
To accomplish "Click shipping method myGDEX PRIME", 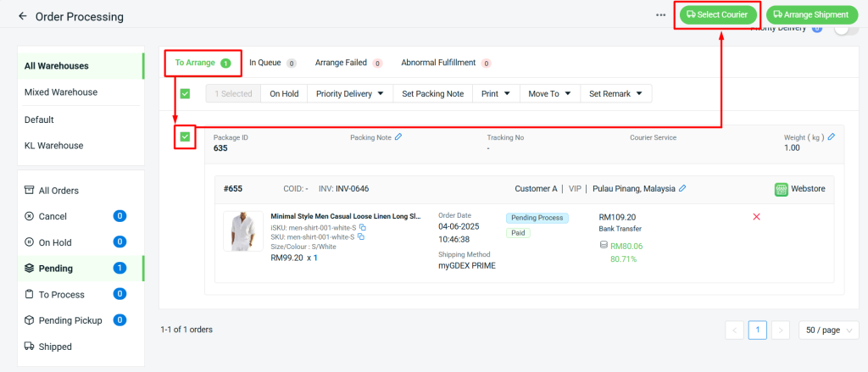I will [x=467, y=266].
